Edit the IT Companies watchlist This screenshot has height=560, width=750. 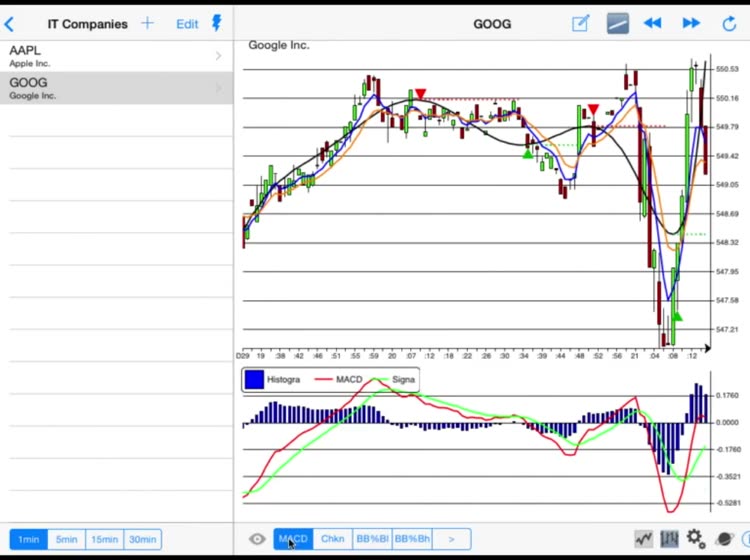[187, 24]
